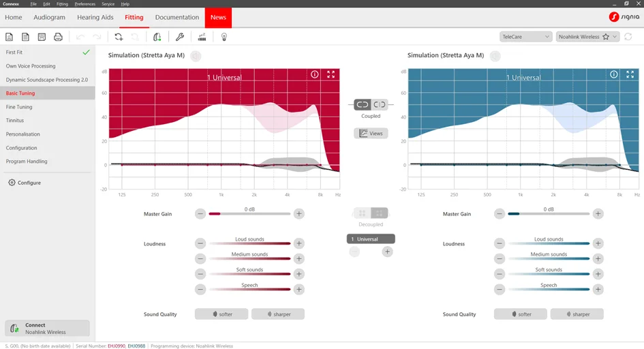This screenshot has height=349, width=644.
Task: Click the light bulb icon
Action: point(224,37)
